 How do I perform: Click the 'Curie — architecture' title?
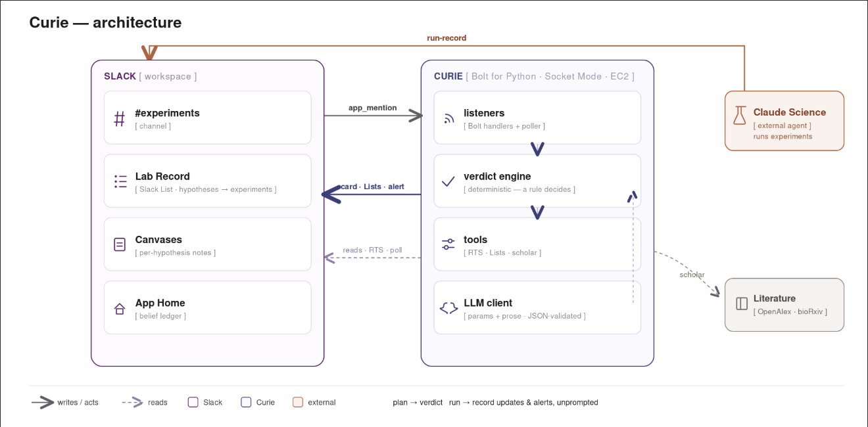click(x=105, y=22)
